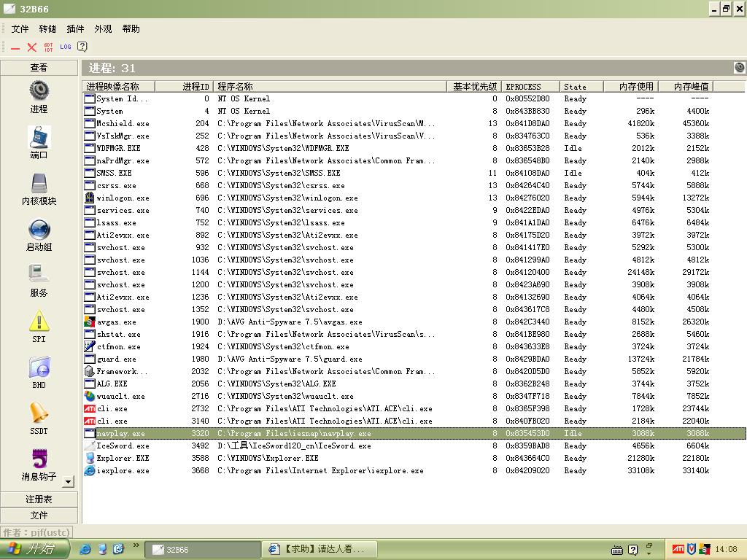Open the 启动组 startup group icon
The image size is (747, 560).
pos(39,229)
